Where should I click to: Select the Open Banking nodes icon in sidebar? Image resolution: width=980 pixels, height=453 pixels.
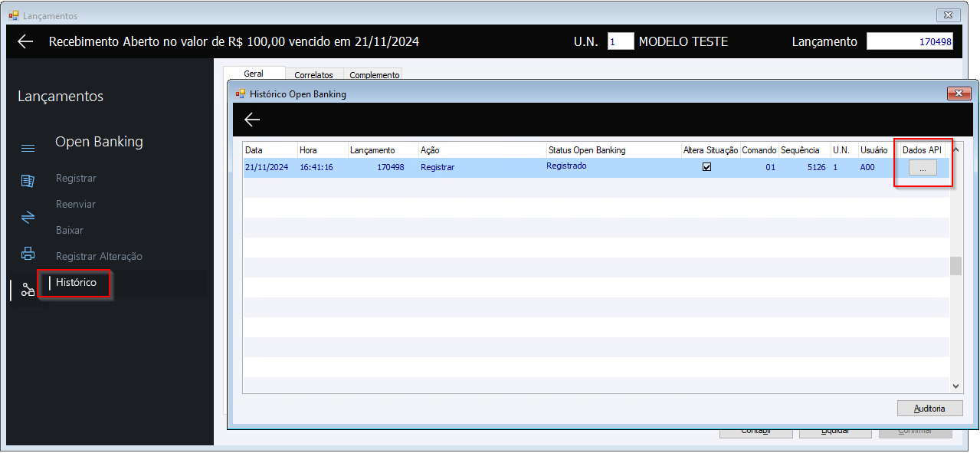click(x=28, y=290)
